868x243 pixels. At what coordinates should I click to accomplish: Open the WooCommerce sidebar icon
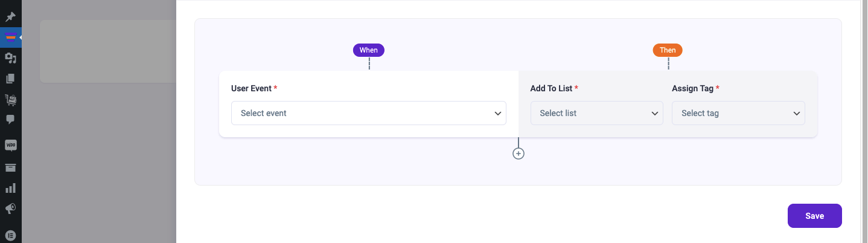tap(10, 145)
